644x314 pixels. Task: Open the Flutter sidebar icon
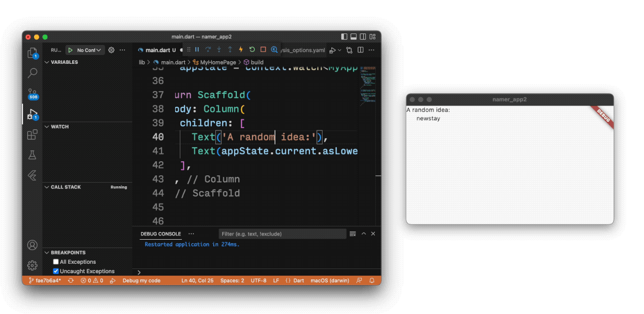(32, 175)
